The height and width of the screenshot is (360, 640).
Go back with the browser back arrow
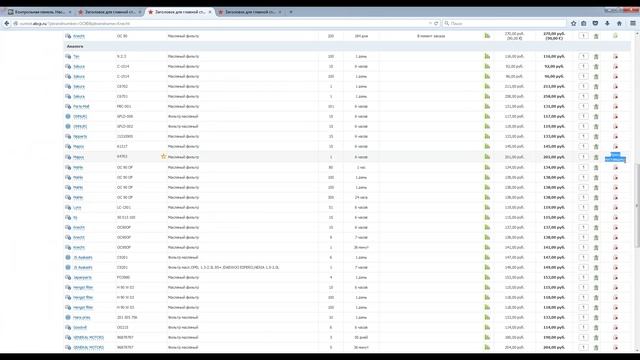coord(7,24)
